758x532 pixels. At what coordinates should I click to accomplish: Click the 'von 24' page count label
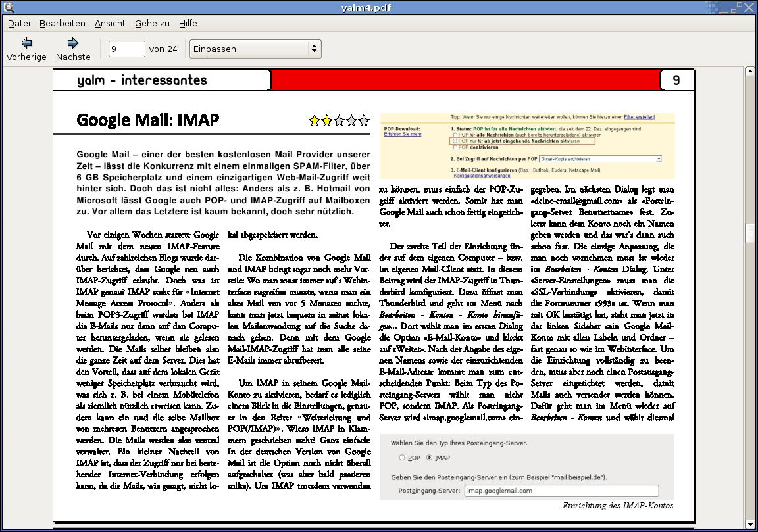click(x=163, y=49)
